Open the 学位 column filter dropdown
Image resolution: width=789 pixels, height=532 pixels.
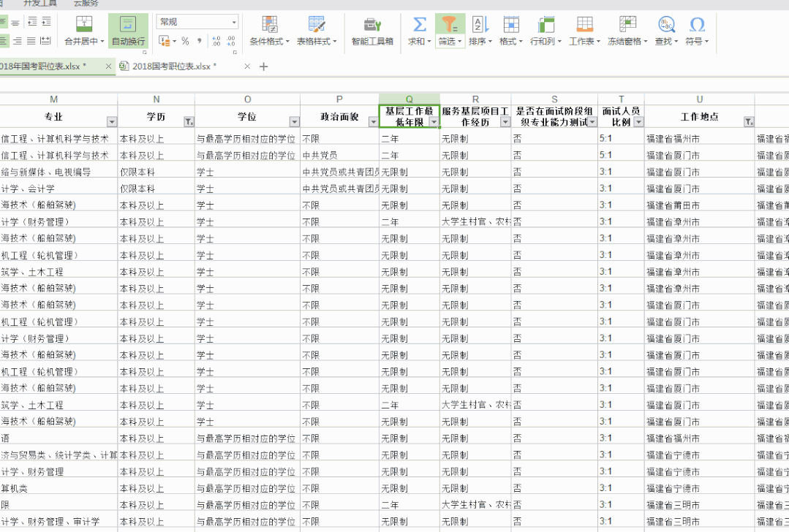pyautogui.click(x=295, y=122)
